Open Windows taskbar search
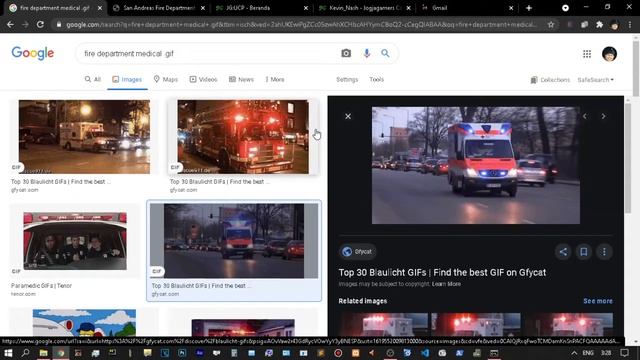The image size is (640, 360). click(x=25, y=353)
